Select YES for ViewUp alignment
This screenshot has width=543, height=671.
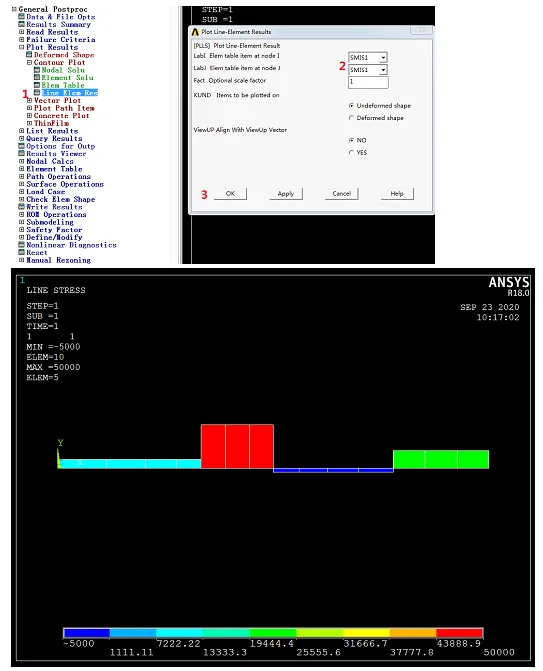(x=351, y=153)
